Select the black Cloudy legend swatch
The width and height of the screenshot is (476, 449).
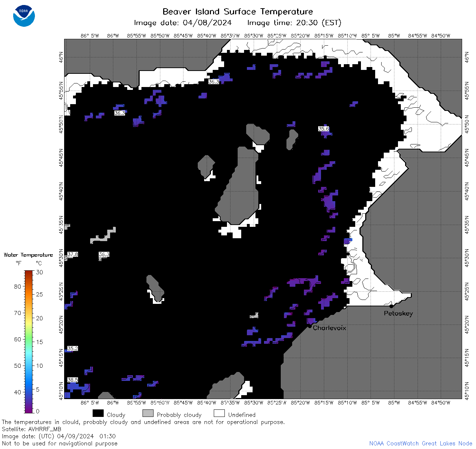coord(98,413)
